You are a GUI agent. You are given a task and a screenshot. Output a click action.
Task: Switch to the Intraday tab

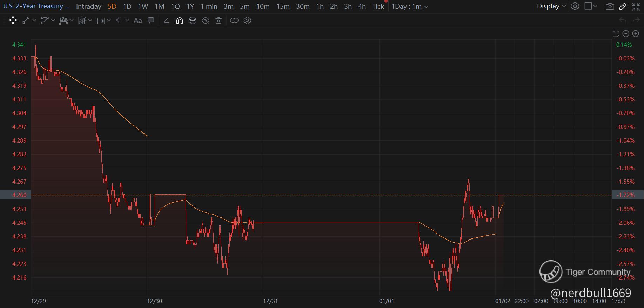click(x=88, y=6)
